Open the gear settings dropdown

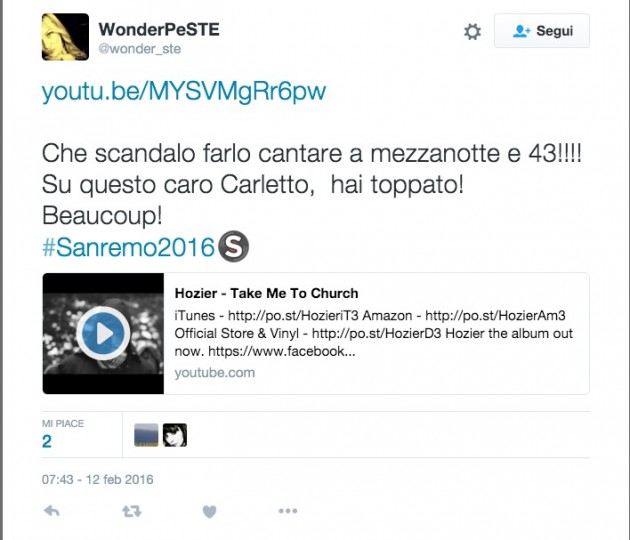472,31
